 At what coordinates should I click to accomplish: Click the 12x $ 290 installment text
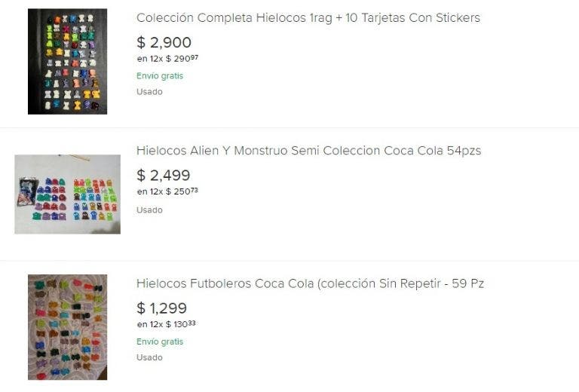(167, 59)
